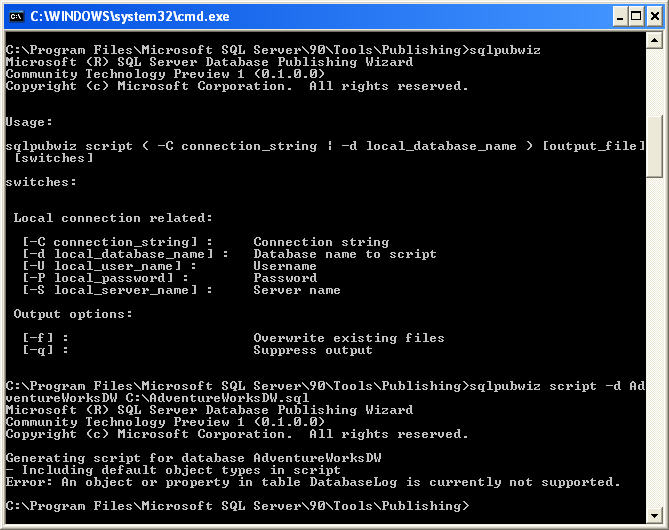Click the -C connection_string switch line
Screen dimensions: 669x530
point(205,242)
